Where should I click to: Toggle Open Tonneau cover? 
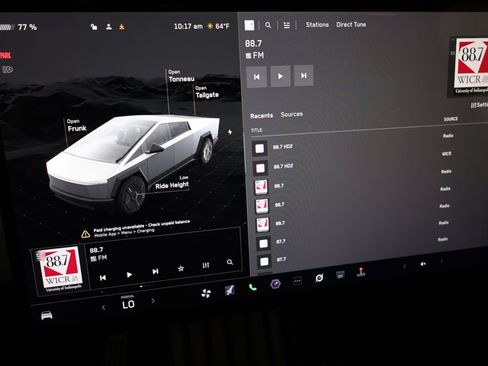181,76
